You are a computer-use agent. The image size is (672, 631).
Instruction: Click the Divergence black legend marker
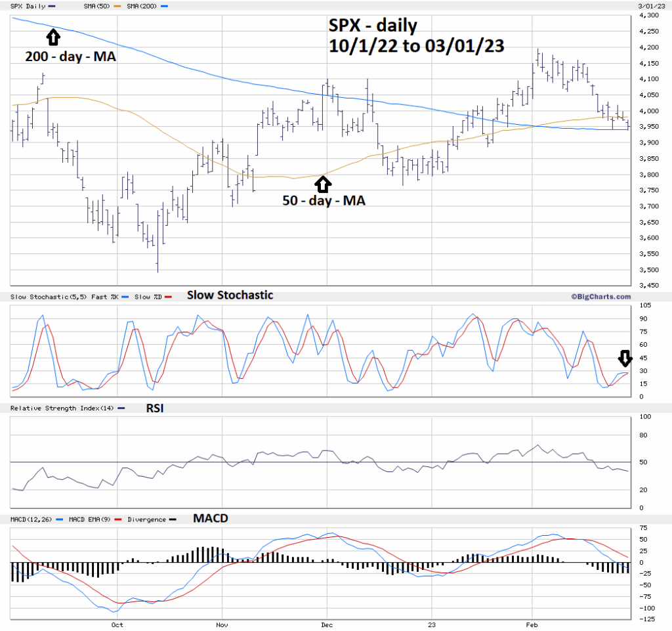point(172,519)
